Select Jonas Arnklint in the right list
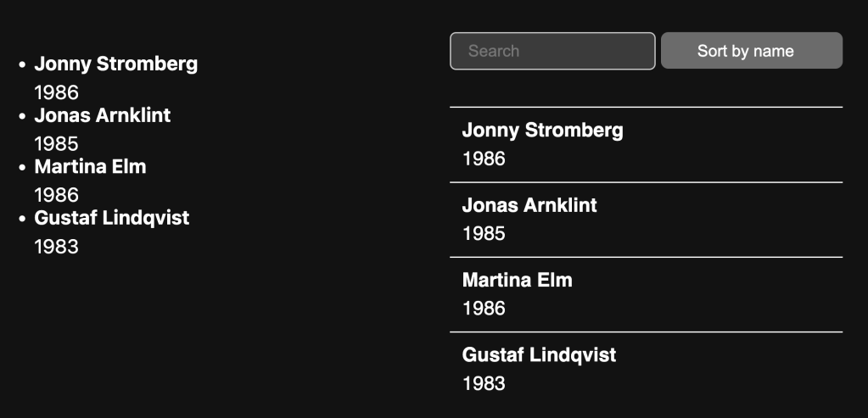 [529, 205]
